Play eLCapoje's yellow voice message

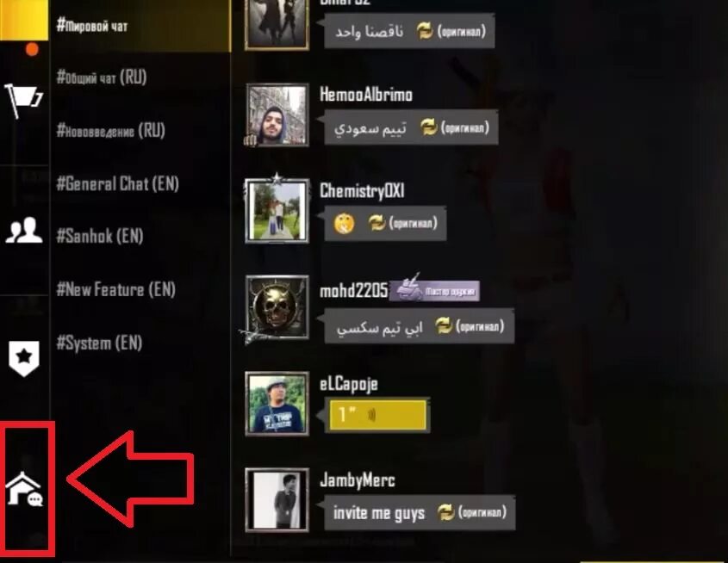[377, 415]
